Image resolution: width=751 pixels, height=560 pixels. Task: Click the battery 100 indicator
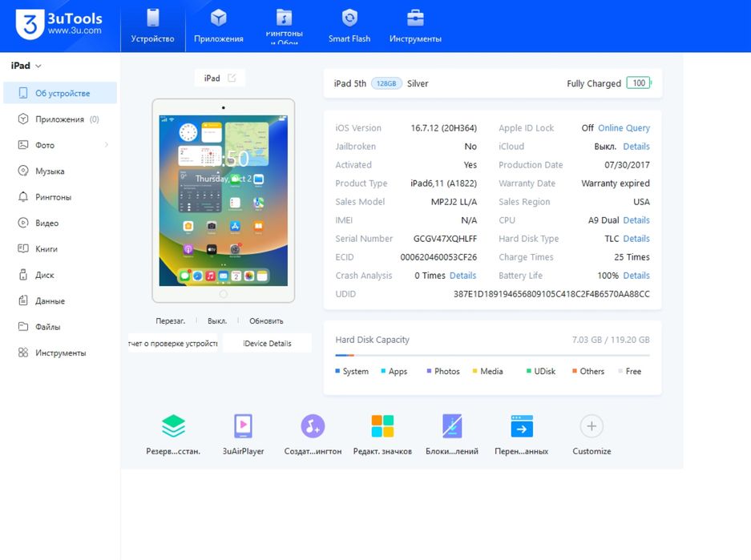point(639,83)
